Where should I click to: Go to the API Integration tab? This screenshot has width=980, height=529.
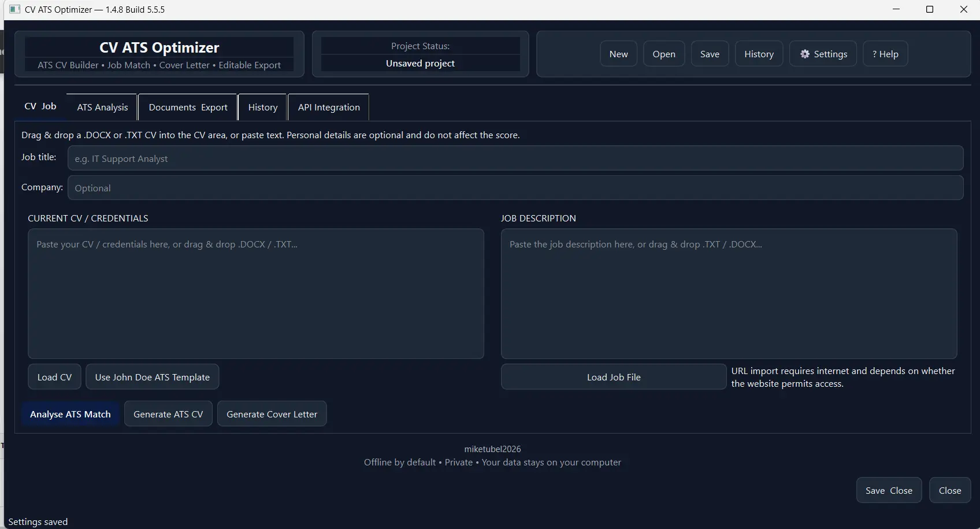329,107
